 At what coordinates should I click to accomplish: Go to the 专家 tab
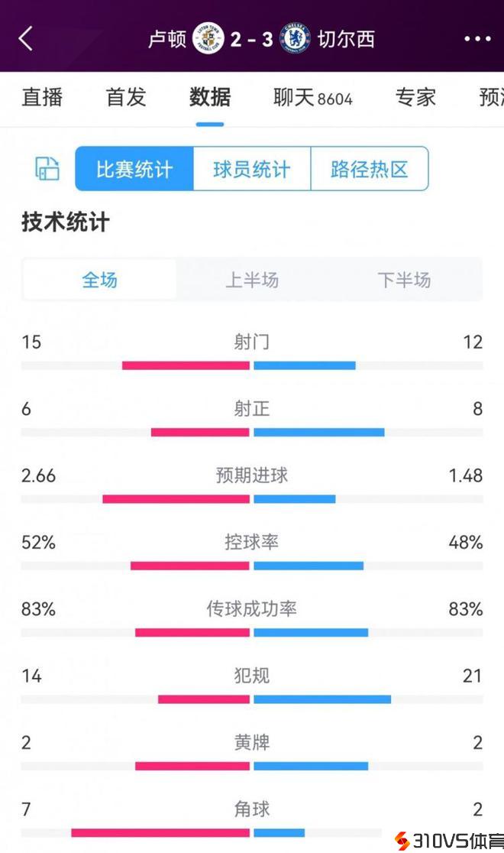[415, 97]
